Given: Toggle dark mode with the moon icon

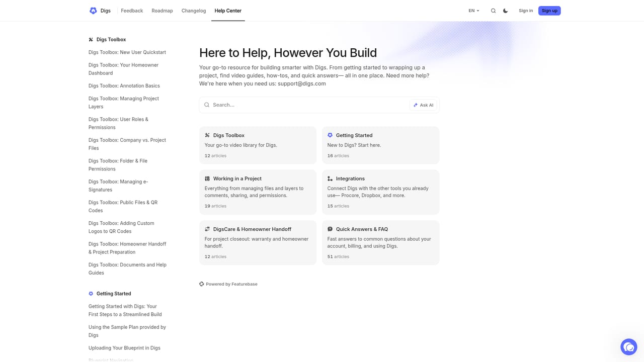Looking at the screenshot, I should point(506,11).
